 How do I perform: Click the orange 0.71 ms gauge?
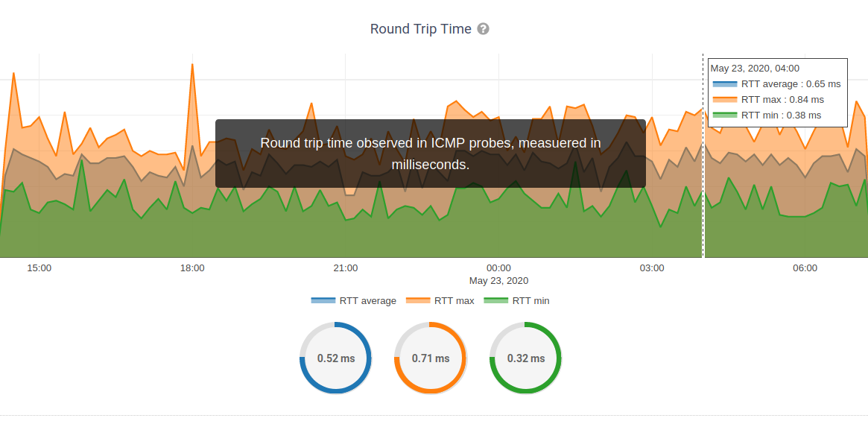[431, 358]
